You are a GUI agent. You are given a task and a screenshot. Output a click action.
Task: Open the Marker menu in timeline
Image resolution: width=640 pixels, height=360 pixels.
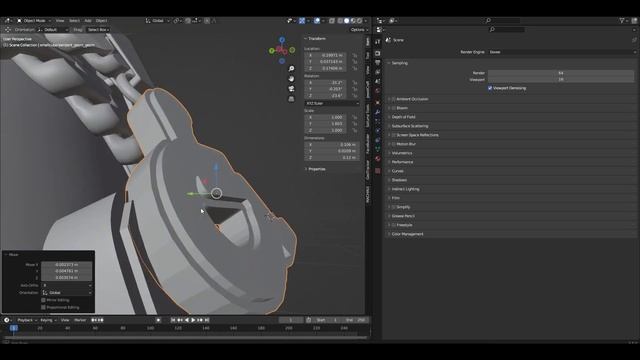coord(80,320)
